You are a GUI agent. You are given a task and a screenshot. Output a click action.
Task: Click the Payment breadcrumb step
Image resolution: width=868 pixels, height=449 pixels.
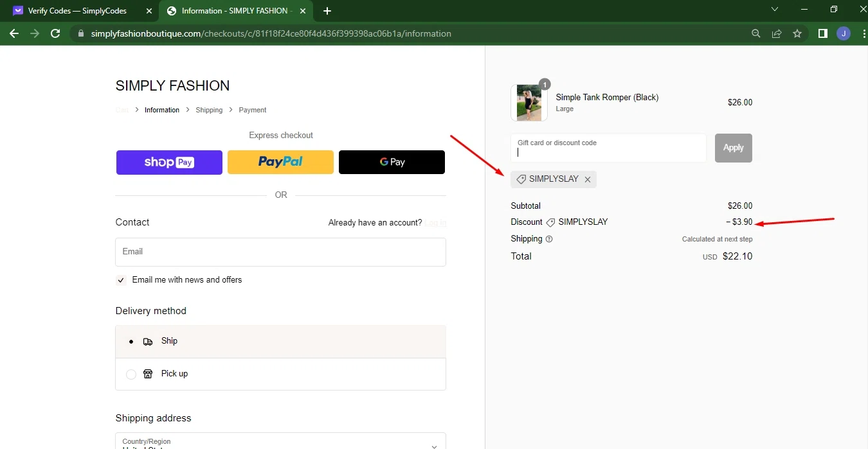click(x=253, y=110)
